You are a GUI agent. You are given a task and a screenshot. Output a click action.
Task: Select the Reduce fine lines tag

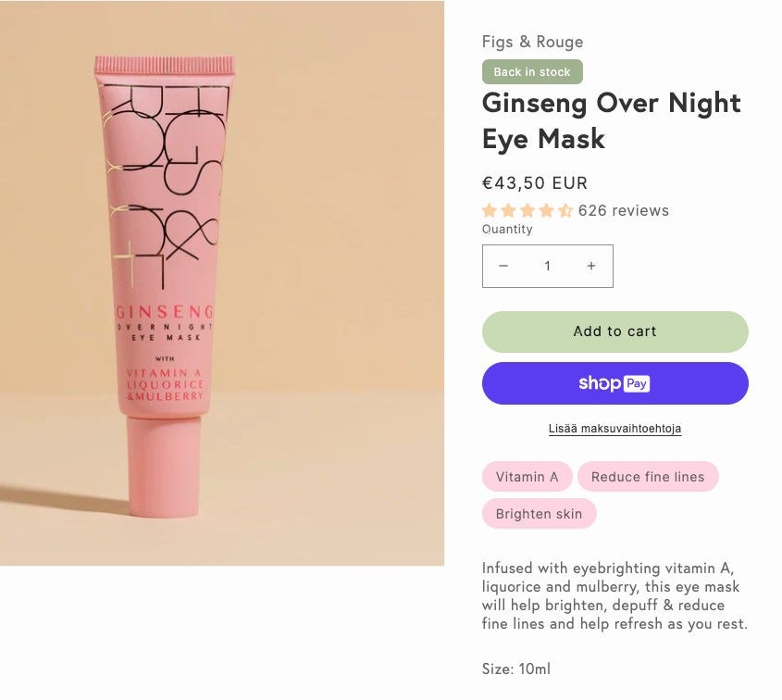tap(648, 477)
